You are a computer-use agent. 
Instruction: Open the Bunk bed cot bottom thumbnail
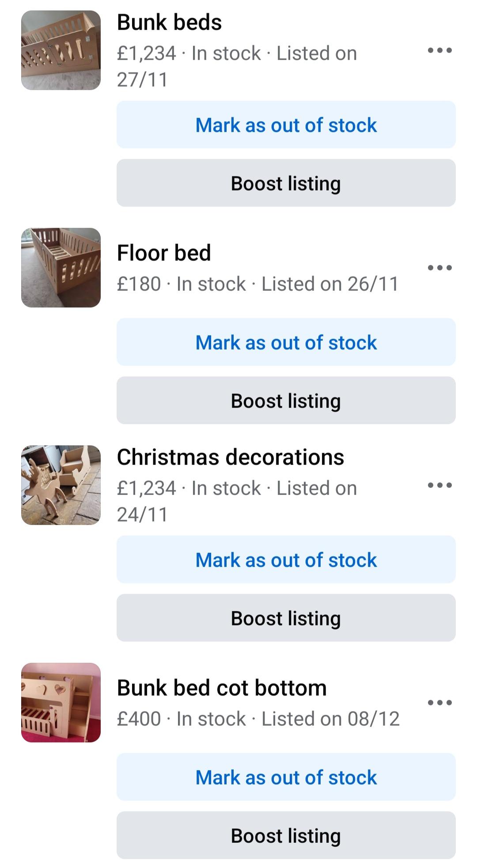61,703
